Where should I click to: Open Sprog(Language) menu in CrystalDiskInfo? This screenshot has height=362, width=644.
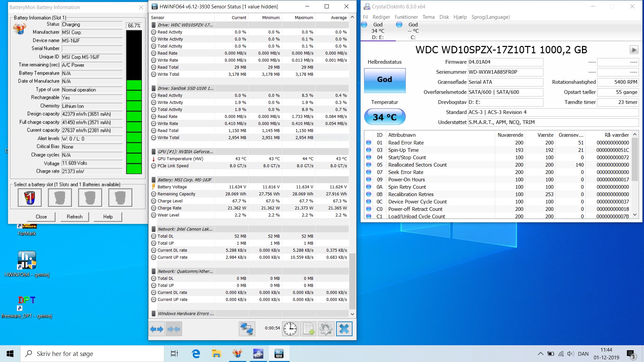tap(491, 17)
